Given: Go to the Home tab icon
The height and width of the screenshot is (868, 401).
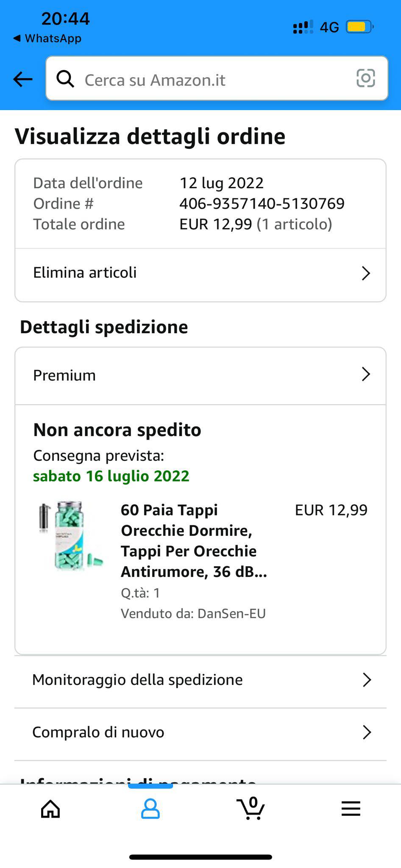Looking at the screenshot, I should click(x=50, y=809).
